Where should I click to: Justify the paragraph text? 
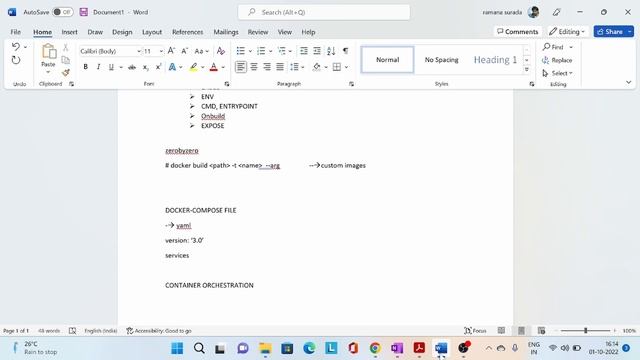click(x=280, y=67)
